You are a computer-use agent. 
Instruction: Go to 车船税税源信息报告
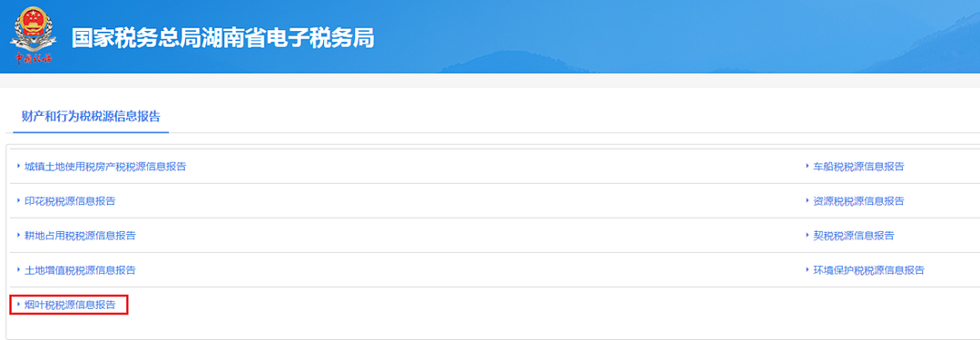[x=858, y=167]
